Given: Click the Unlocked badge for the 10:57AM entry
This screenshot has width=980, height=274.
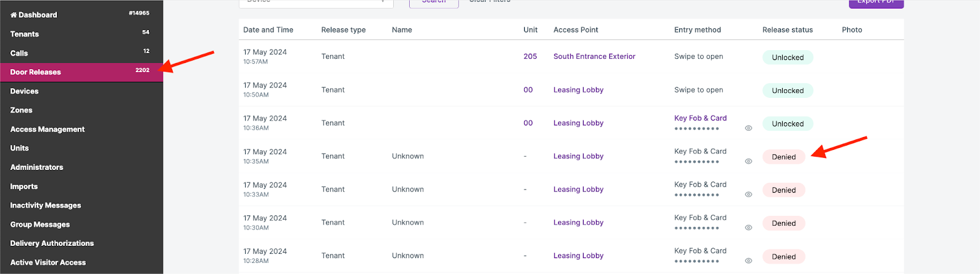Looking at the screenshot, I should pyautogui.click(x=788, y=57).
